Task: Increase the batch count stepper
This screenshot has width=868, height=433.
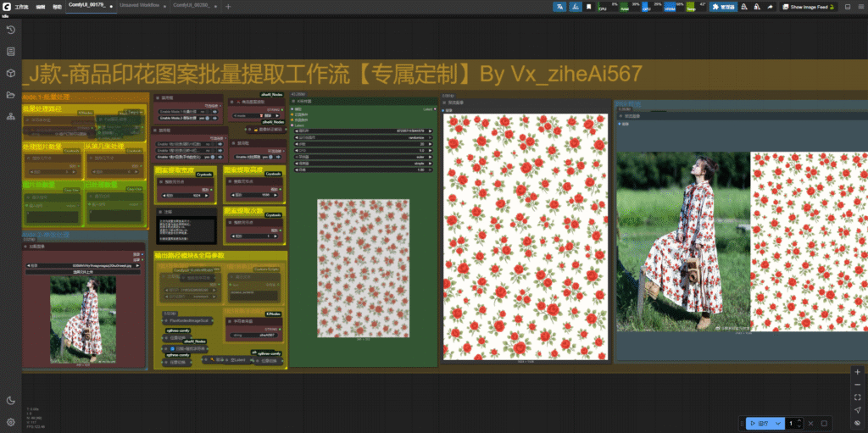Action: click(800, 421)
